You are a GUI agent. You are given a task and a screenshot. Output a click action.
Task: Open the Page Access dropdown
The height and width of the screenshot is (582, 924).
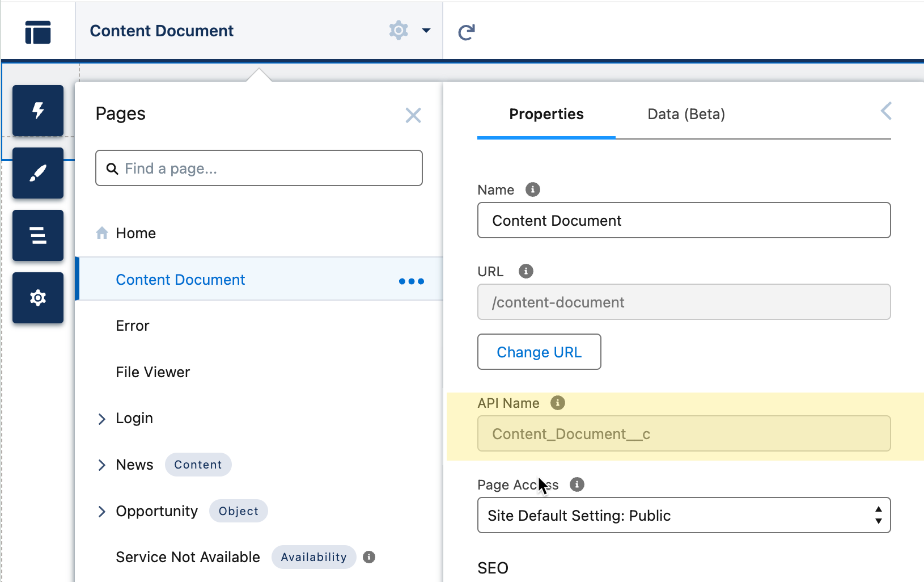pos(684,515)
